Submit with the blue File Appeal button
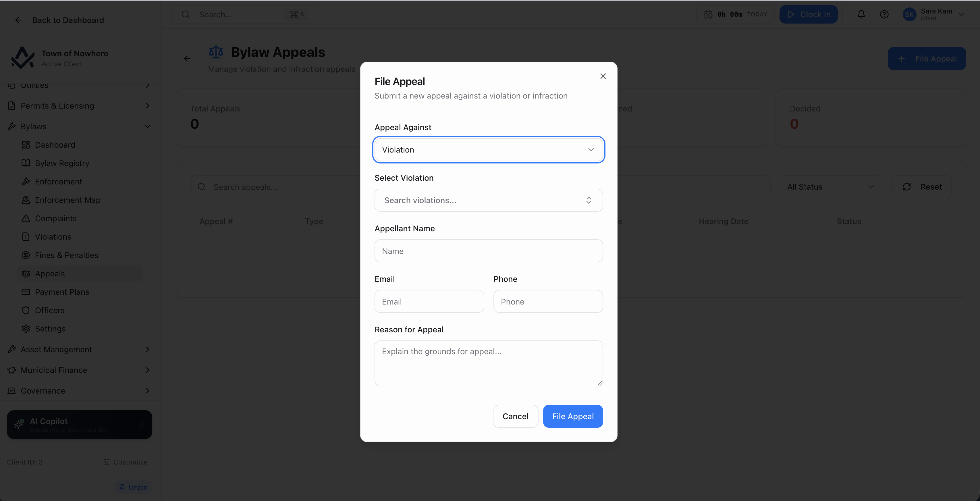Screen dimensions: 980x501 tap(572, 416)
